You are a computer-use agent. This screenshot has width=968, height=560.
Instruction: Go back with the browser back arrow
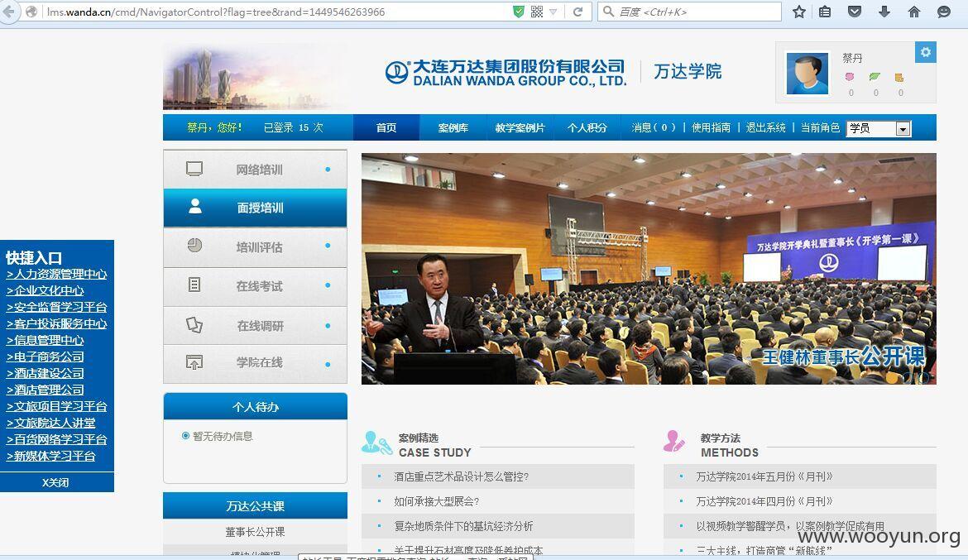(8, 12)
